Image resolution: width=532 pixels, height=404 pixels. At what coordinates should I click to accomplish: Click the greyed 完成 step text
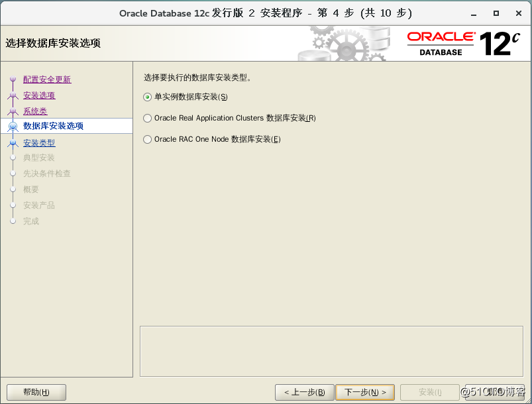pyautogui.click(x=31, y=221)
